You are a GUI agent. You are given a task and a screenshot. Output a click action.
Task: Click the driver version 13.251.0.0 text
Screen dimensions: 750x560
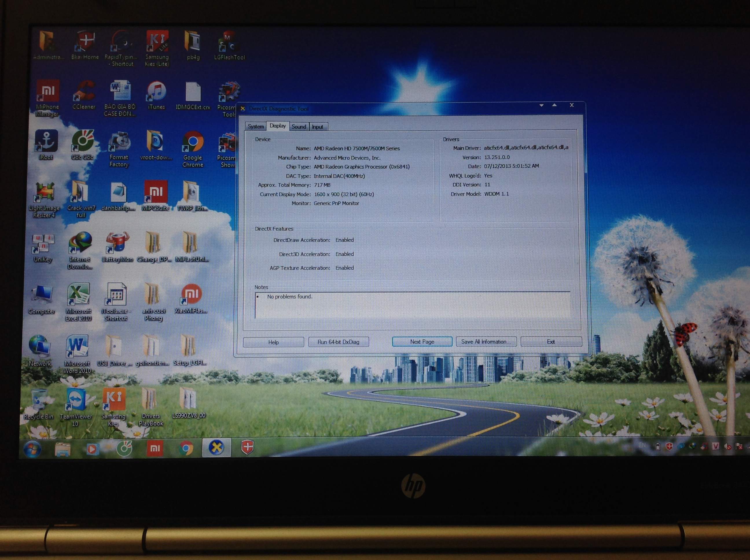[x=497, y=157]
